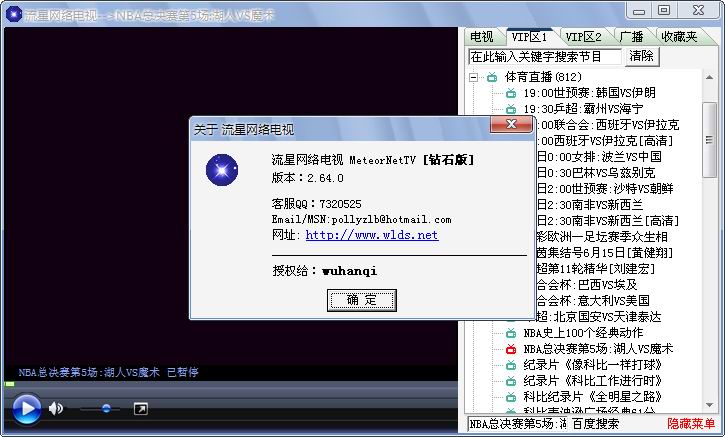Open the 电视 tab
The width and height of the screenshot is (725, 437).
click(x=482, y=37)
